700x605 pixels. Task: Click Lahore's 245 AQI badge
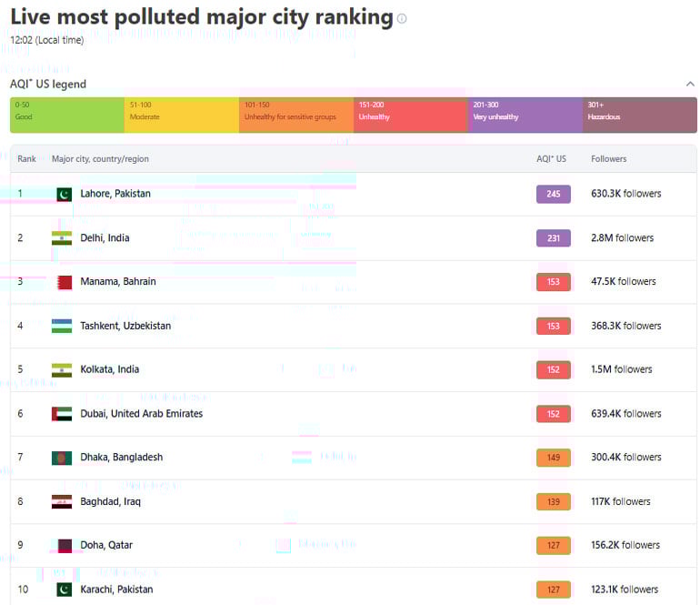click(553, 194)
